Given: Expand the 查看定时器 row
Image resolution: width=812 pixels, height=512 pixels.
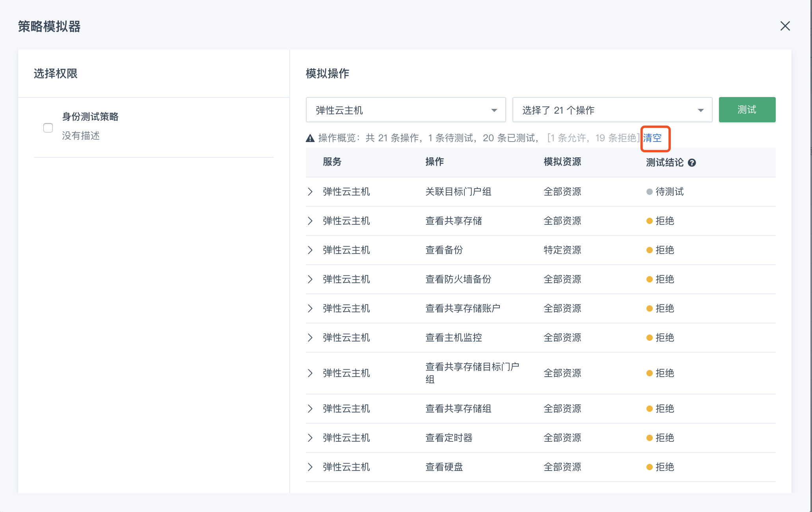Looking at the screenshot, I should 310,438.
